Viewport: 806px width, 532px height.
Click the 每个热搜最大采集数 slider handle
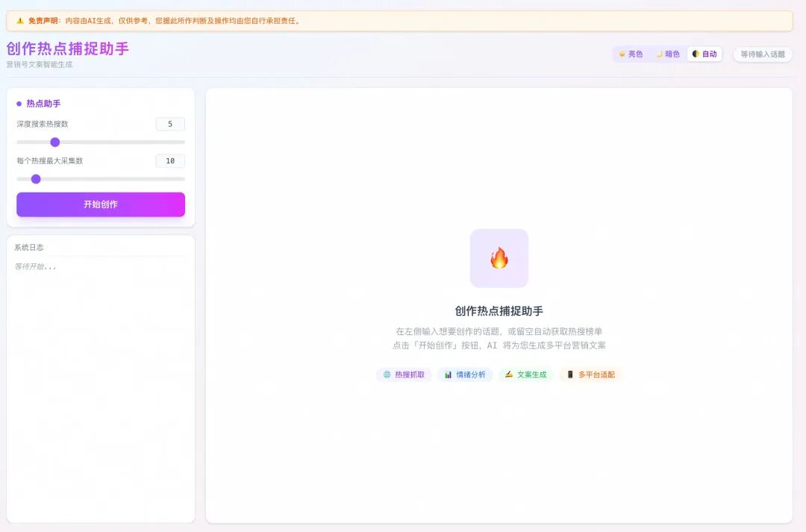coord(35,179)
